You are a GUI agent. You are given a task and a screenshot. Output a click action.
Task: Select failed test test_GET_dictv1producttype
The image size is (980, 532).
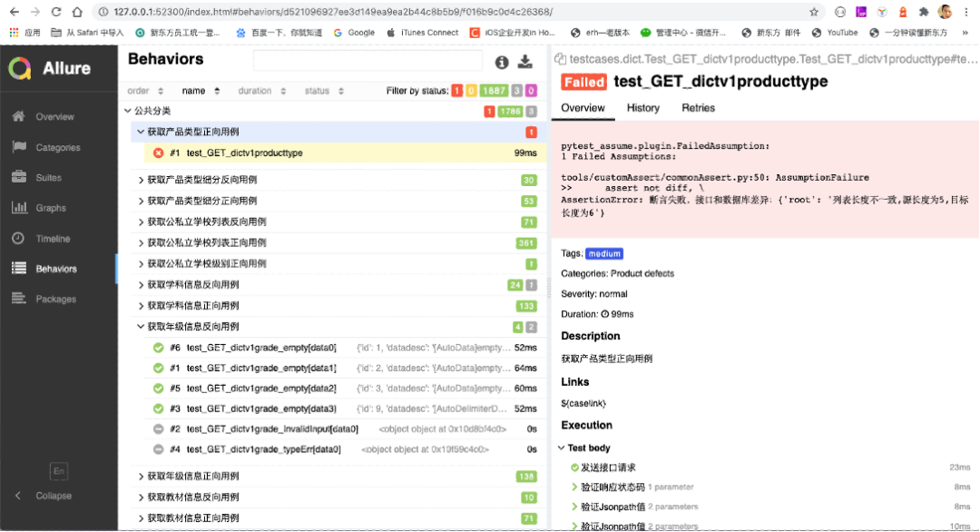pyautogui.click(x=345, y=153)
